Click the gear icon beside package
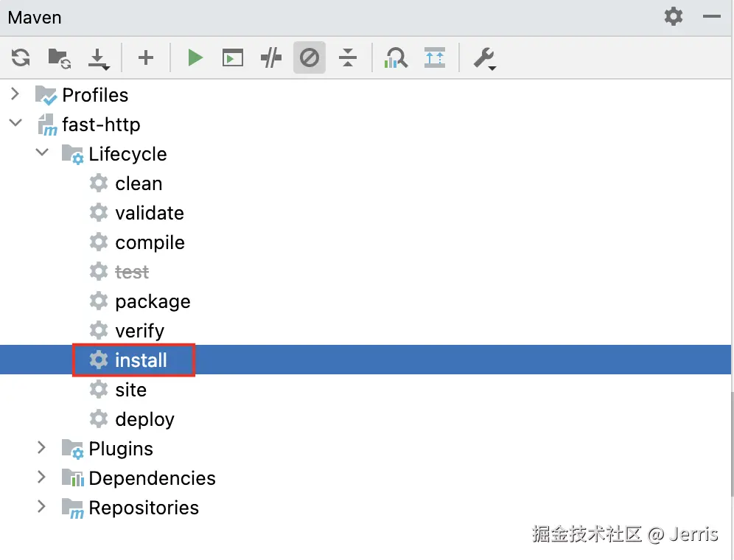 click(98, 301)
